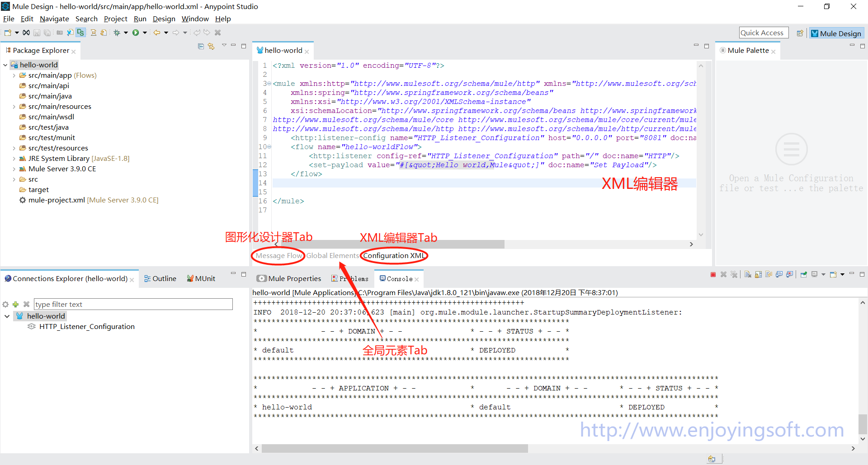Click the New project toolbar icon
The image size is (868, 465).
click(x=8, y=33)
